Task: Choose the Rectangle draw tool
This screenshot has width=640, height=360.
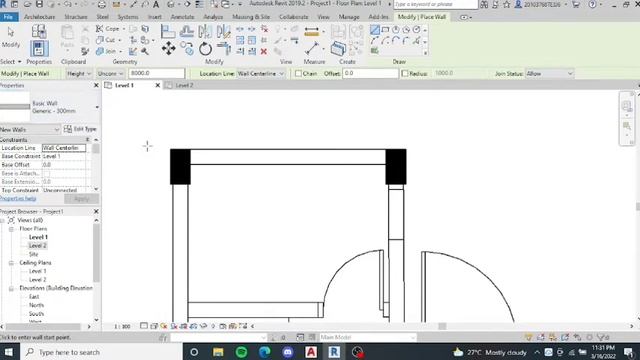Action: pos(385,30)
